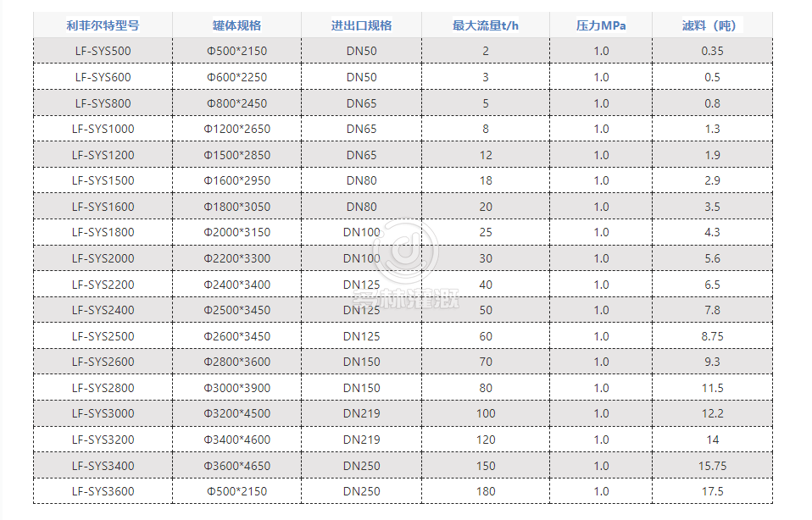Click the 滤料（吨）column header
This screenshot has height=520, width=812.
point(711,25)
